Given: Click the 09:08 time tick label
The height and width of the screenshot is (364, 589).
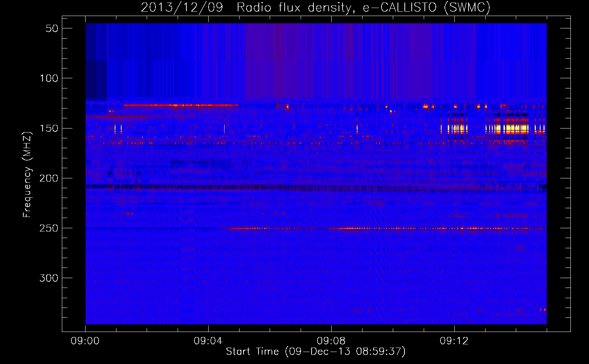Looking at the screenshot, I should click(x=331, y=341).
